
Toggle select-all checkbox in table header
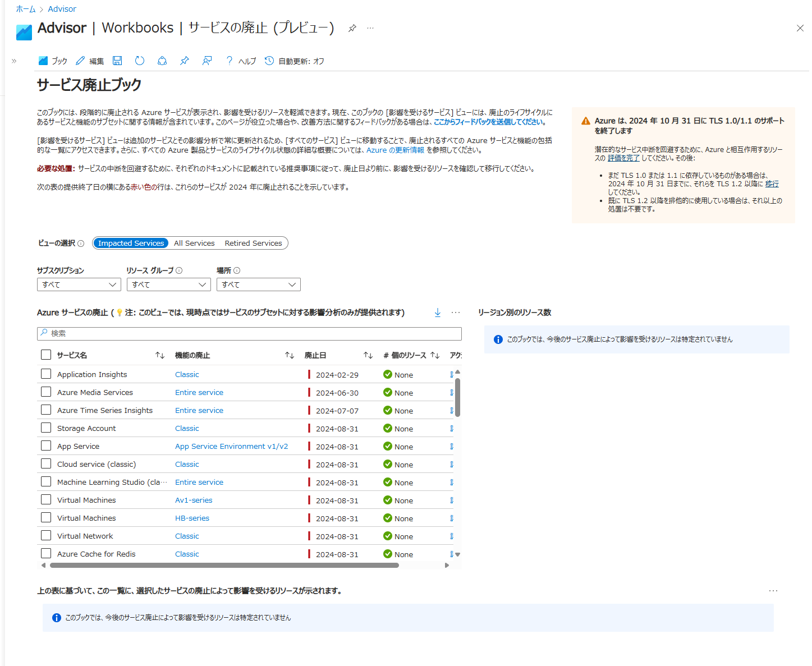46,355
